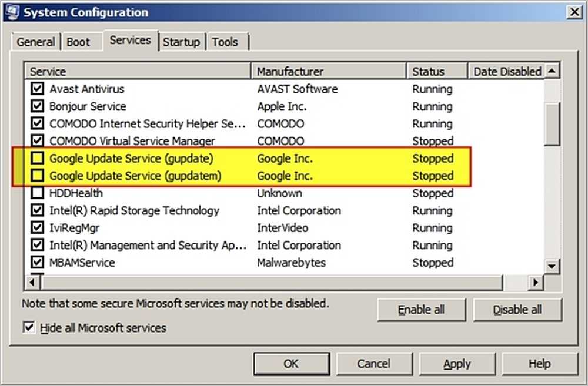Click the scroll down arrow in services list
The width and height of the screenshot is (588, 386).
tap(552, 267)
